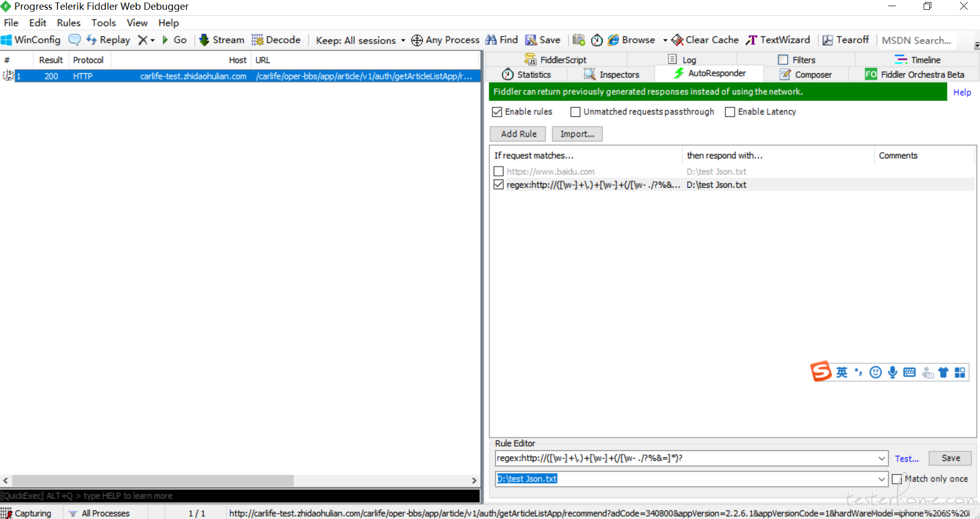Screen dimensions: 980x519
Task: Open the Log tab
Action: click(682, 60)
